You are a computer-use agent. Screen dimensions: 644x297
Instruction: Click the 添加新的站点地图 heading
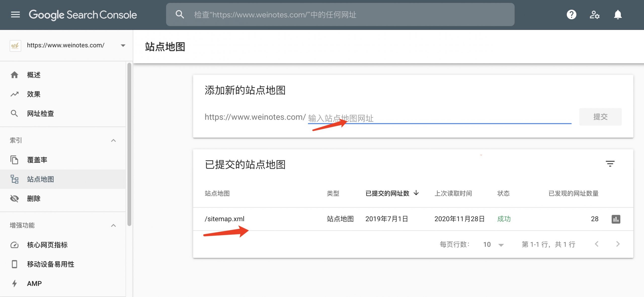click(x=245, y=90)
